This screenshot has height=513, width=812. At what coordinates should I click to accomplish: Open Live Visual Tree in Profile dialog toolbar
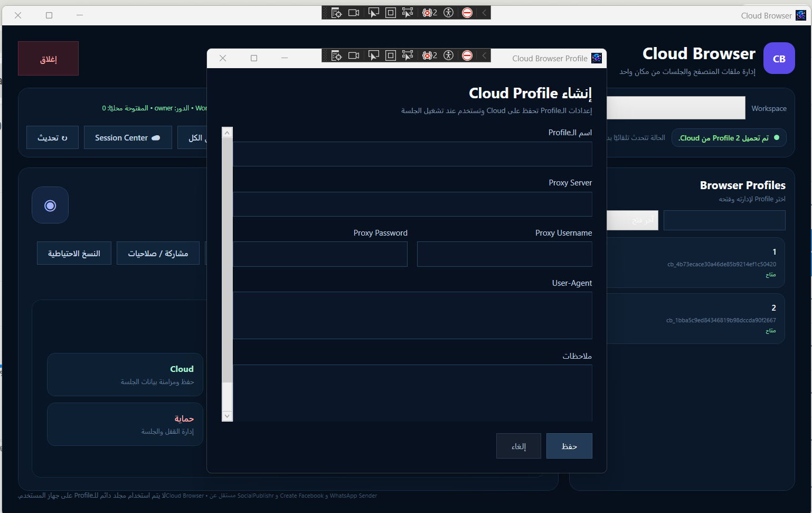[x=336, y=55]
